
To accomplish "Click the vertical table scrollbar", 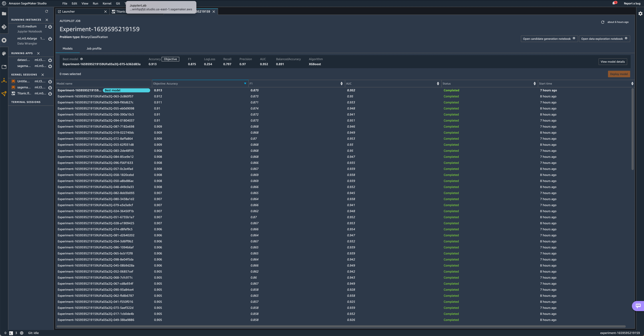I will click(x=633, y=129).
